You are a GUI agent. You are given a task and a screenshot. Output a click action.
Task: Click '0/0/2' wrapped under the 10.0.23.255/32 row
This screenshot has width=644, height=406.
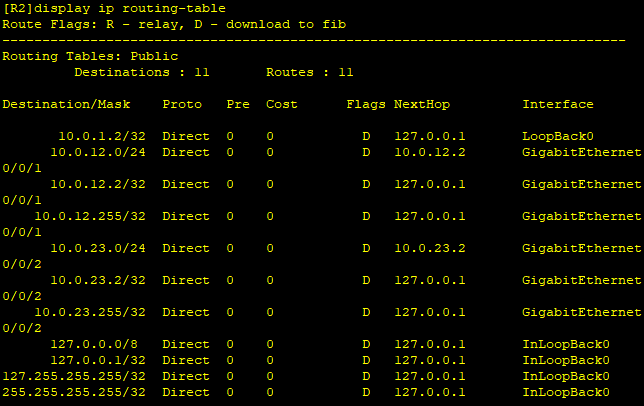point(22,328)
